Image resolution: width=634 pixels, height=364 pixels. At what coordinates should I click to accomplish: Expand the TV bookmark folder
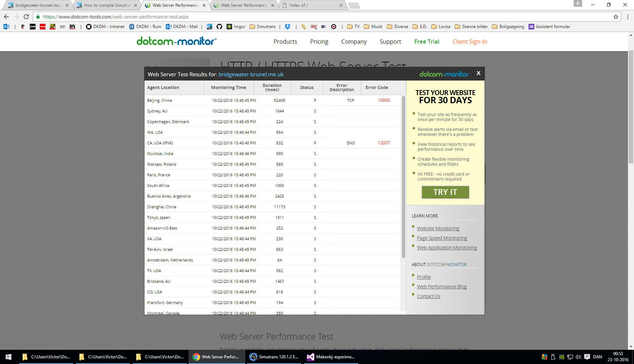click(x=354, y=27)
